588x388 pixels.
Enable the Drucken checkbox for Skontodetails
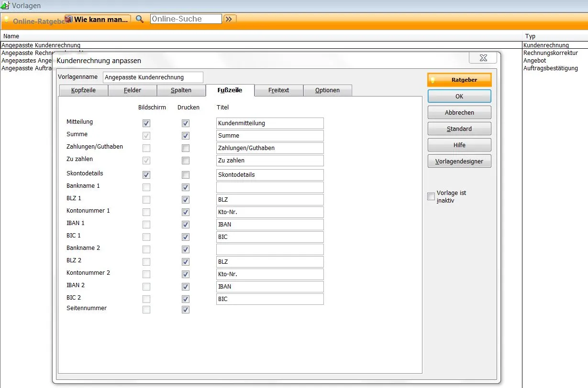[x=185, y=174]
